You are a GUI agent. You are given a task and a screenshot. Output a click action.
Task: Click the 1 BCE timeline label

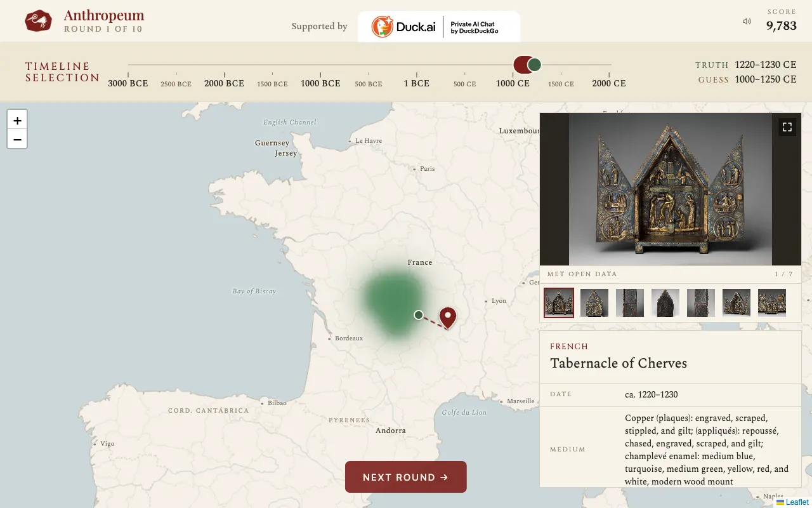click(x=417, y=83)
